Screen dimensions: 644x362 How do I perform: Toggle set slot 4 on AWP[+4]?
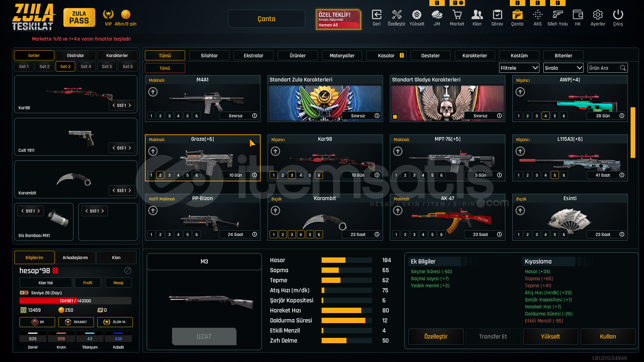tap(546, 116)
